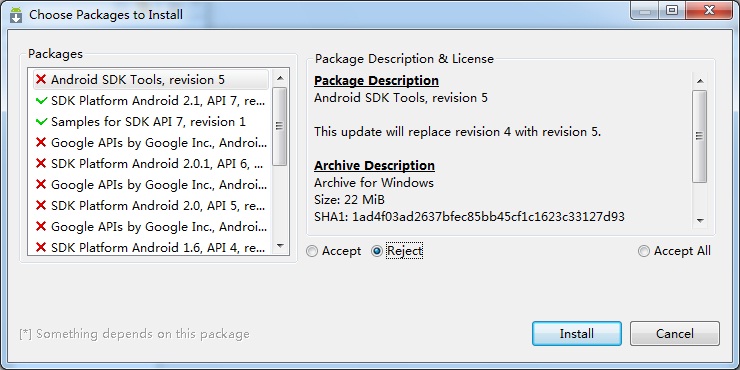Click the packages list scroll up arrow
The image size is (740, 370).
[280, 78]
